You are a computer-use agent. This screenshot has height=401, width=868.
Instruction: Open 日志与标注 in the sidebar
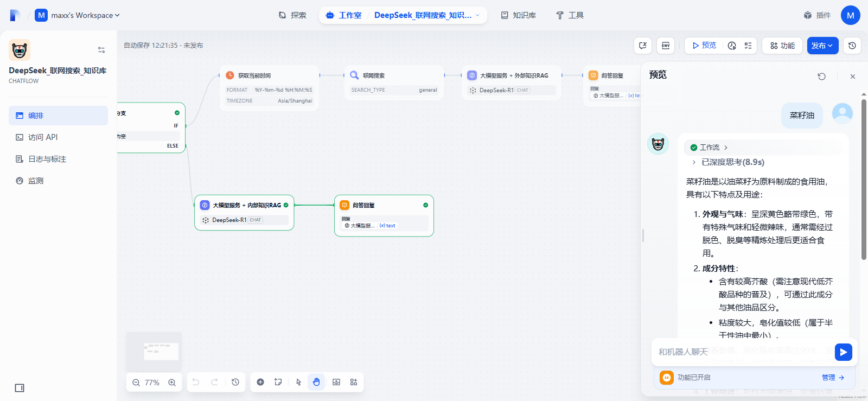point(58,159)
